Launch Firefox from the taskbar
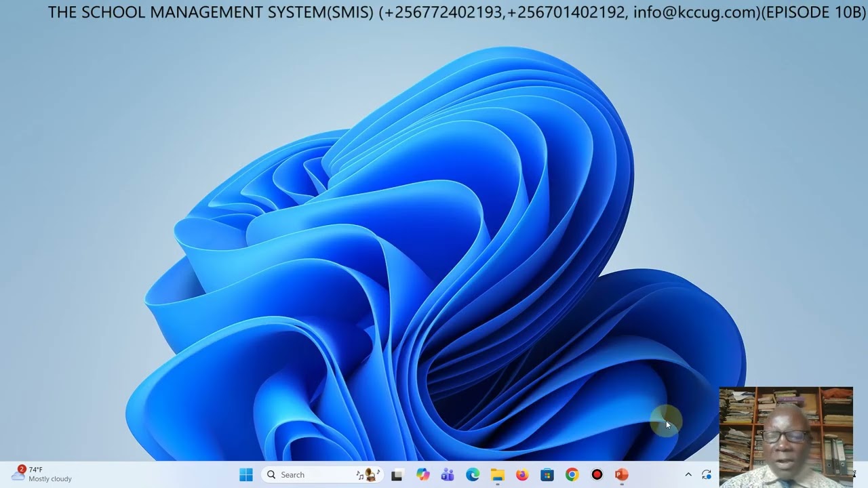This screenshot has width=868, height=488. (522, 475)
